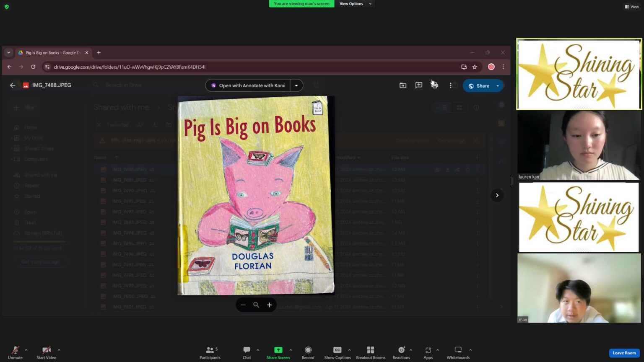644x362 pixels.
Task: Print the image preview
Action: click(434, 85)
